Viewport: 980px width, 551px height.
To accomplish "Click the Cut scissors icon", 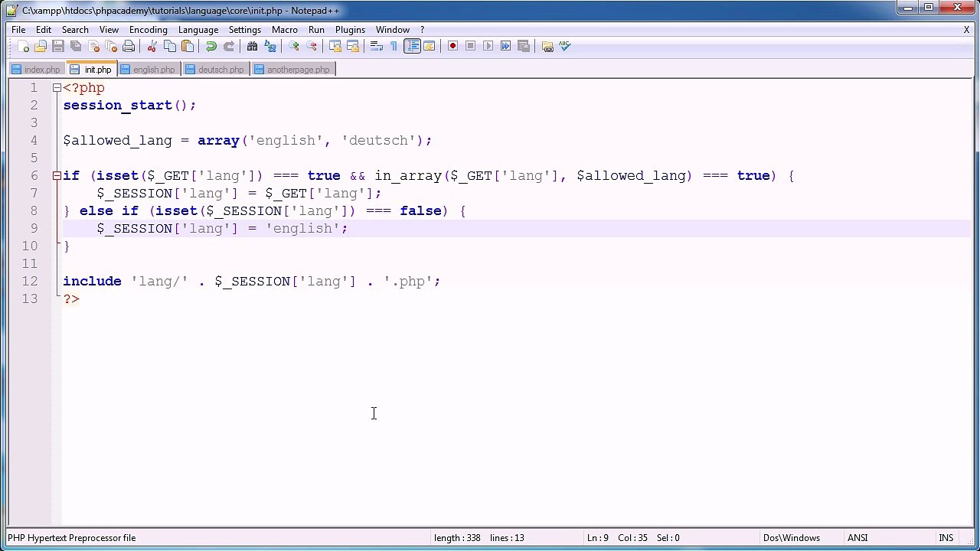I will click(152, 47).
